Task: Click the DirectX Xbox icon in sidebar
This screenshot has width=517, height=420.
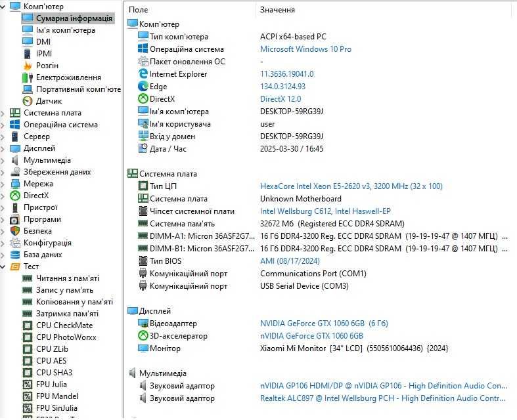Action: point(15,196)
